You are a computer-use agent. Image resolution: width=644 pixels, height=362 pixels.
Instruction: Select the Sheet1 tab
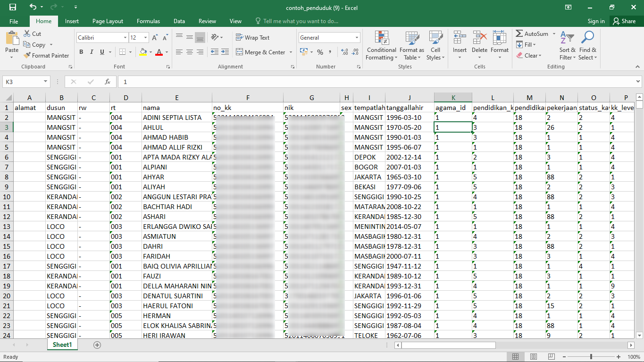point(62,345)
